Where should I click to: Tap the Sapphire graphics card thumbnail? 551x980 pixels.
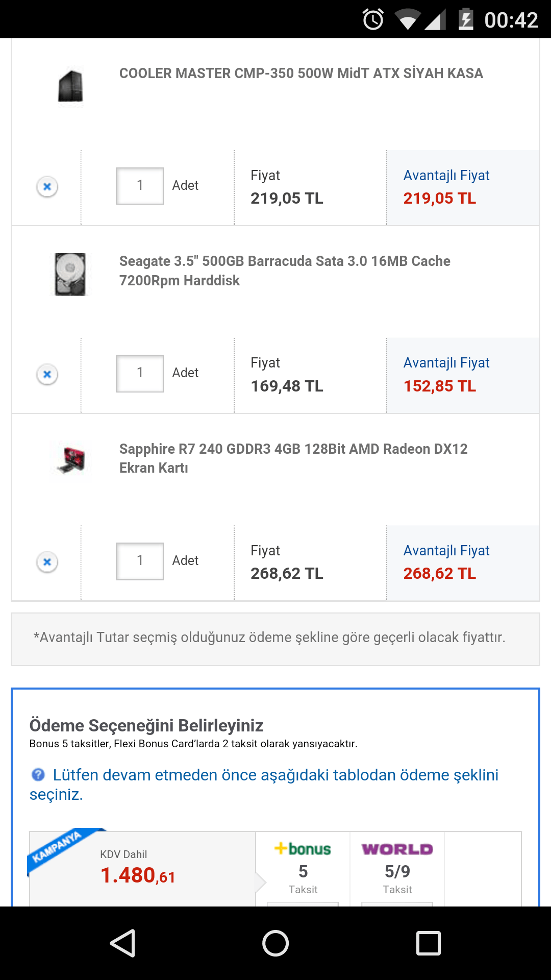pos(71,460)
